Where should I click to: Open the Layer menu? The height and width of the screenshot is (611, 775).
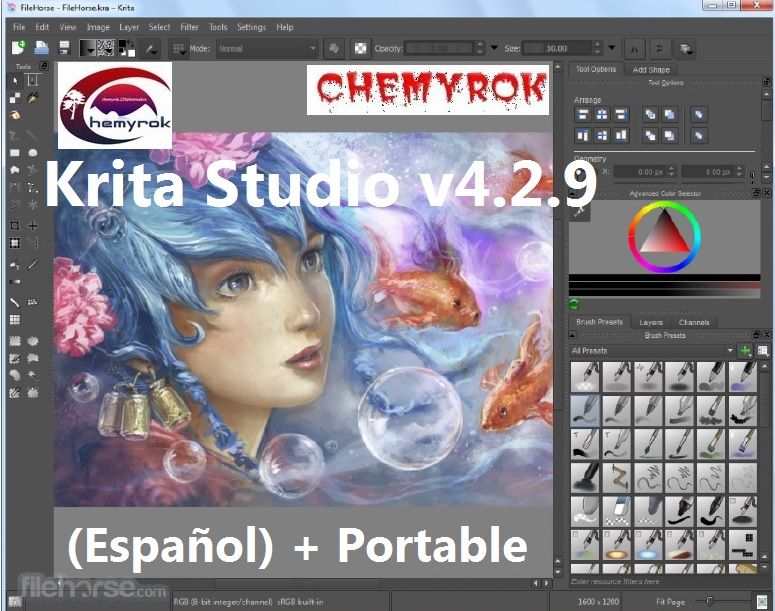click(129, 27)
